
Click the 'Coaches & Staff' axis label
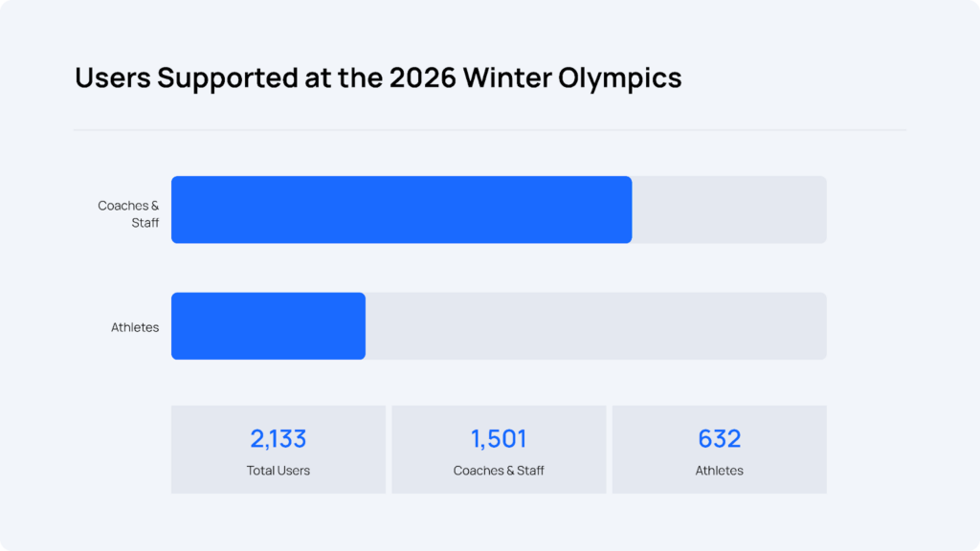[x=129, y=214]
